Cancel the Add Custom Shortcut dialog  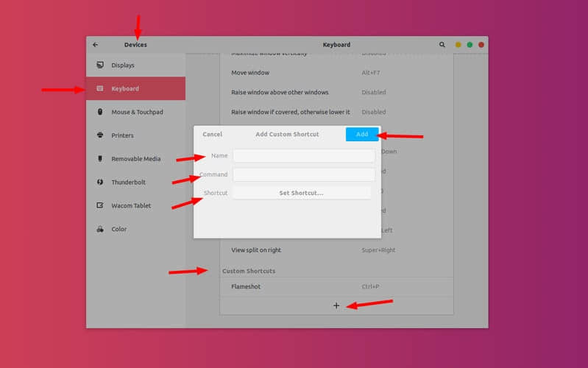click(212, 134)
